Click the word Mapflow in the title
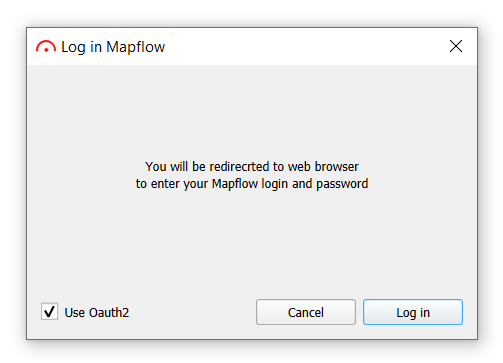The height and width of the screenshot is (363, 503). 135,47
